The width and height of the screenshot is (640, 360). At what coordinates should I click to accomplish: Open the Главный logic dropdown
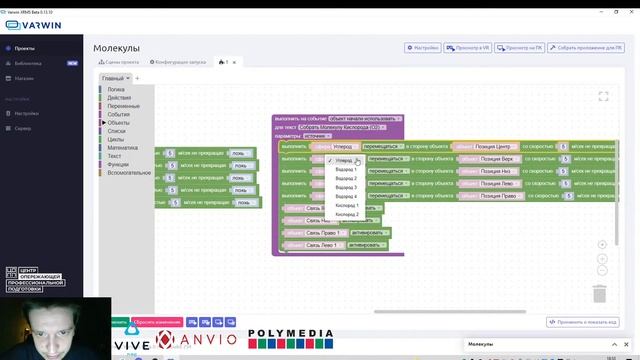pyautogui.click(x=116, y=78)
